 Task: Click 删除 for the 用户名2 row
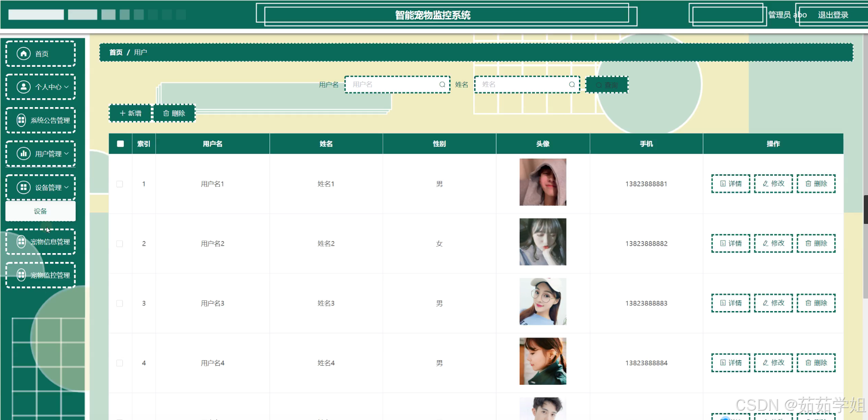[816, 243]
